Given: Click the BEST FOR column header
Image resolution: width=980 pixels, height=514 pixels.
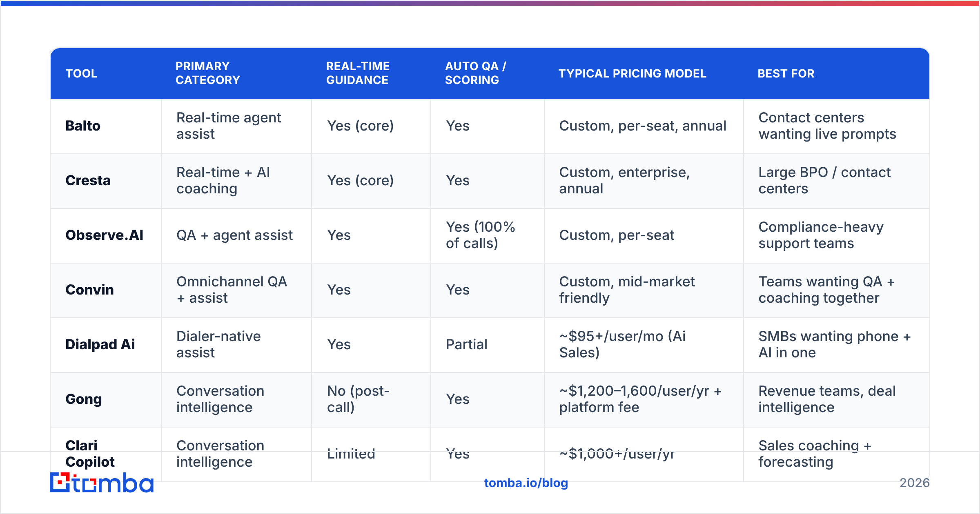Looking at the screenshot, I should coord(786,73).
